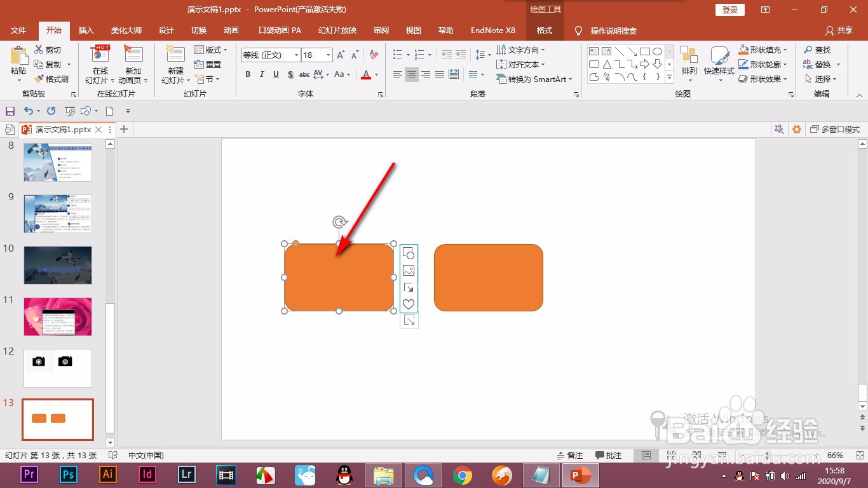The width and height of the screenshot is (868, 488).
Task: Click the shapes icon atop floating toolbar
Action: (409, 253)
